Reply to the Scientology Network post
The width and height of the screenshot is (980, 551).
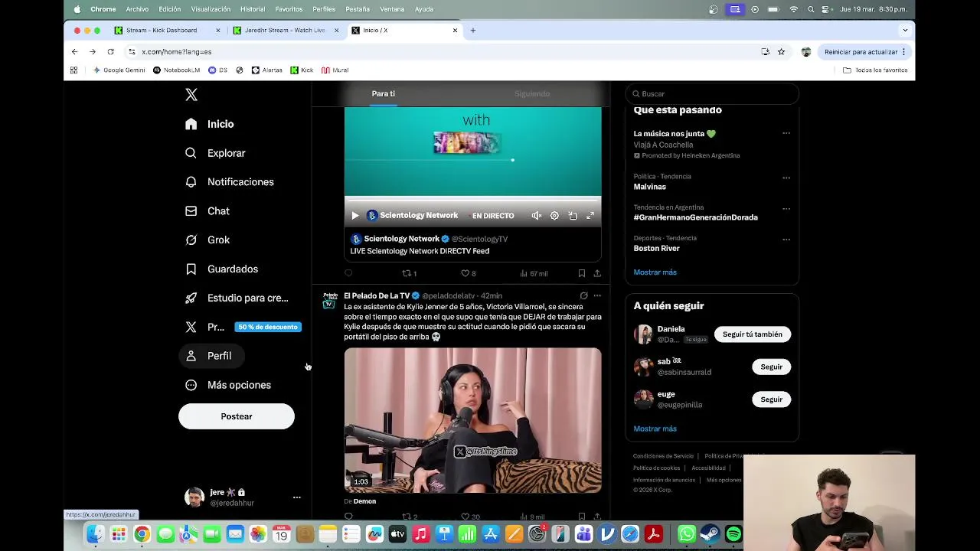349,273
